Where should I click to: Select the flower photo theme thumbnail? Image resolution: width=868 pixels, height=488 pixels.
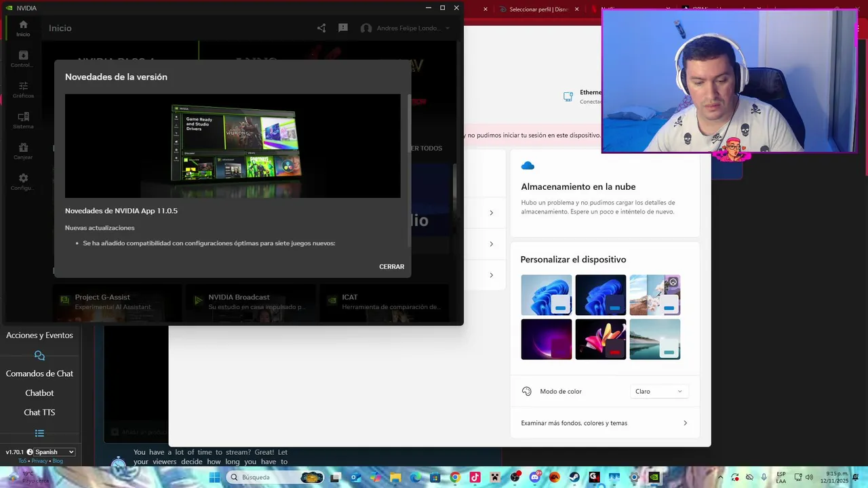coord(655,295)
